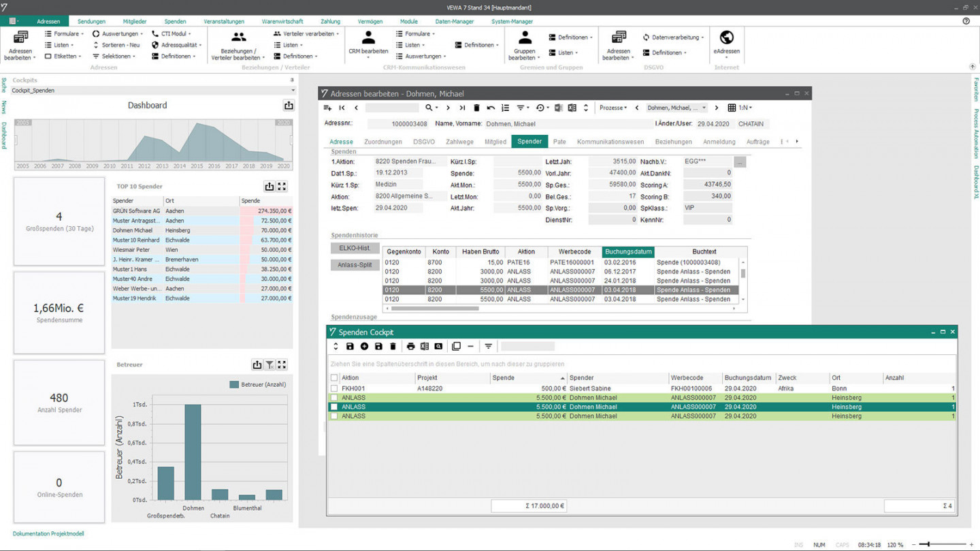The height and width of the screenshot is (551, 980).
Task: Expand the Prozesse dropdown
Action: click(612, 108)
